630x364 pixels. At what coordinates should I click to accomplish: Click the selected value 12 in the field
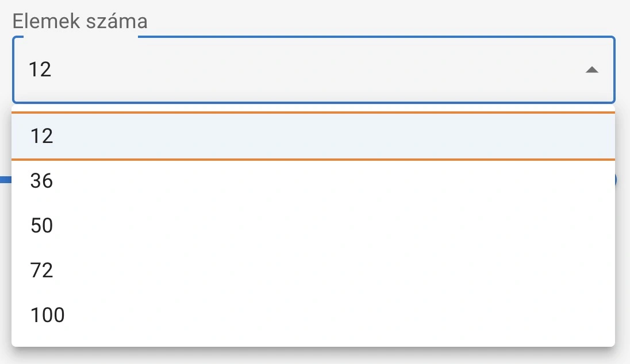[x=40, y=70]
